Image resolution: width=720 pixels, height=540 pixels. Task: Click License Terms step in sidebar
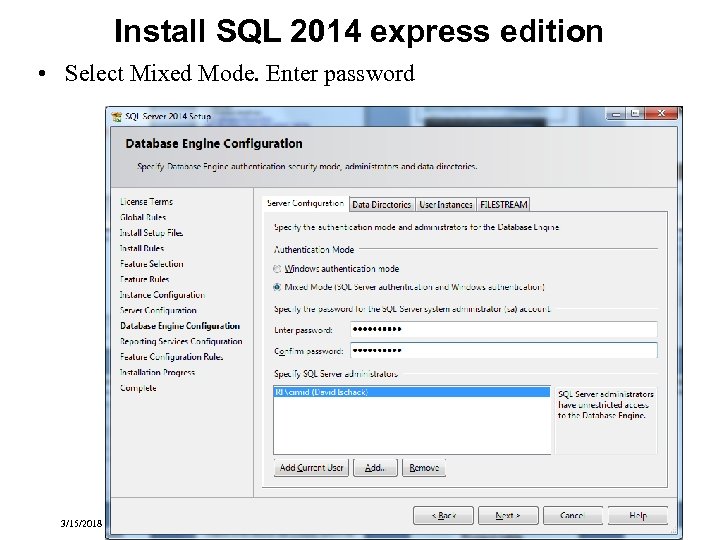tap(146, 202)
